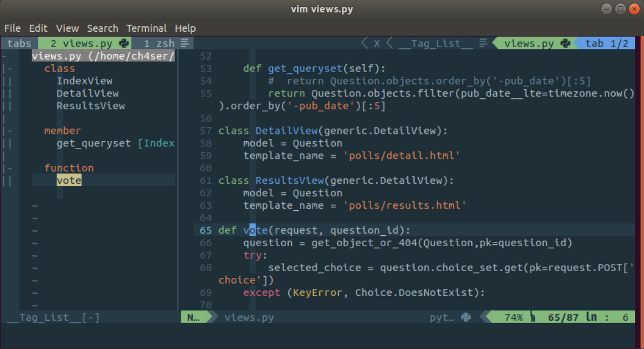The height and width of the screenshot is (349, 644).
Task: Click 'polls/results.html' string
Action: pyautogui.click(x=405, y=205)
